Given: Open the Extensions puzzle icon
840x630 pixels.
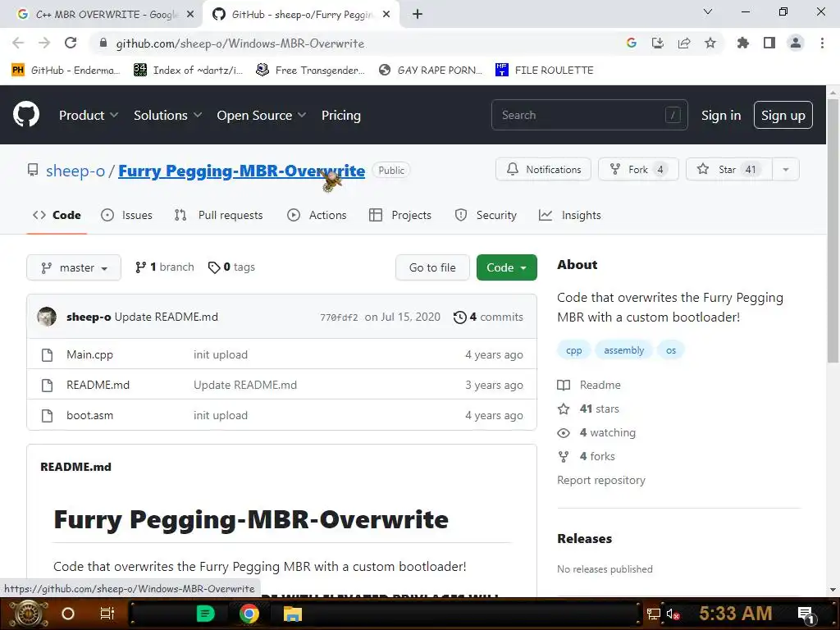Looking at the screenshot, I should pyautogui.click(x=743, y=43).
